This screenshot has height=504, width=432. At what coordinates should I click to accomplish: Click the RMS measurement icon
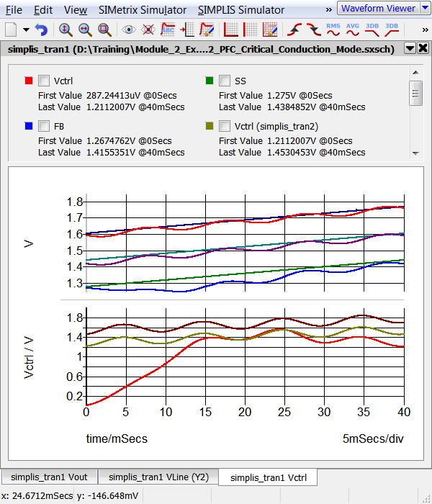333,30
